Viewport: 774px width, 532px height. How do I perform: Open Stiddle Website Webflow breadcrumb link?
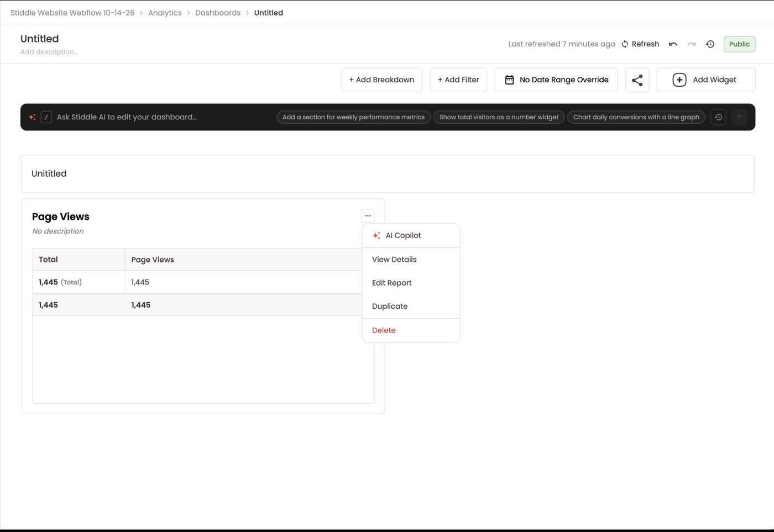(x=72, y=13)
